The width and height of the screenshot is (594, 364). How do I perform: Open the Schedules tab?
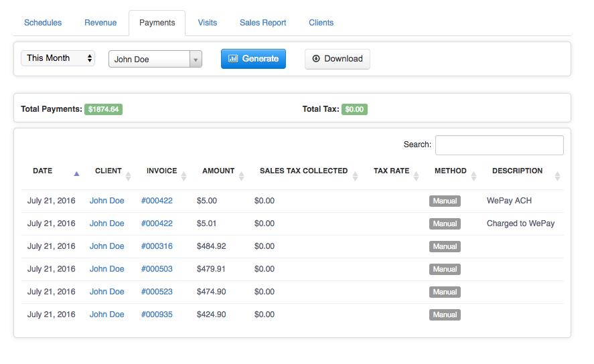[x=43, y=23]
